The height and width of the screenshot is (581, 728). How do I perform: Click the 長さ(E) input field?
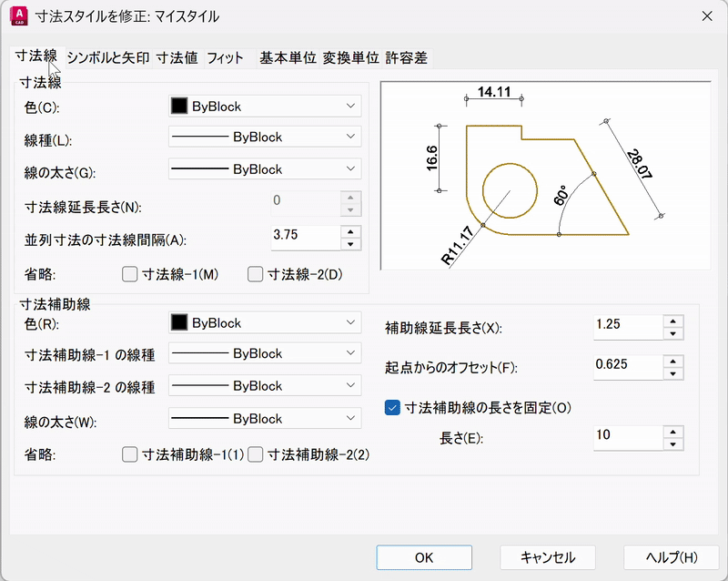(x=627, y=436)
